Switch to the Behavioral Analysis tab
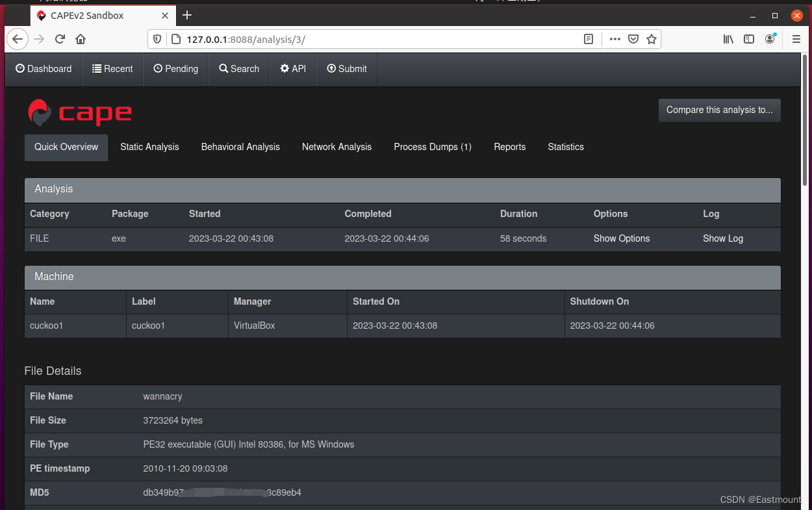Viewport: 812px width, 510px height. [x=240, y=147]
